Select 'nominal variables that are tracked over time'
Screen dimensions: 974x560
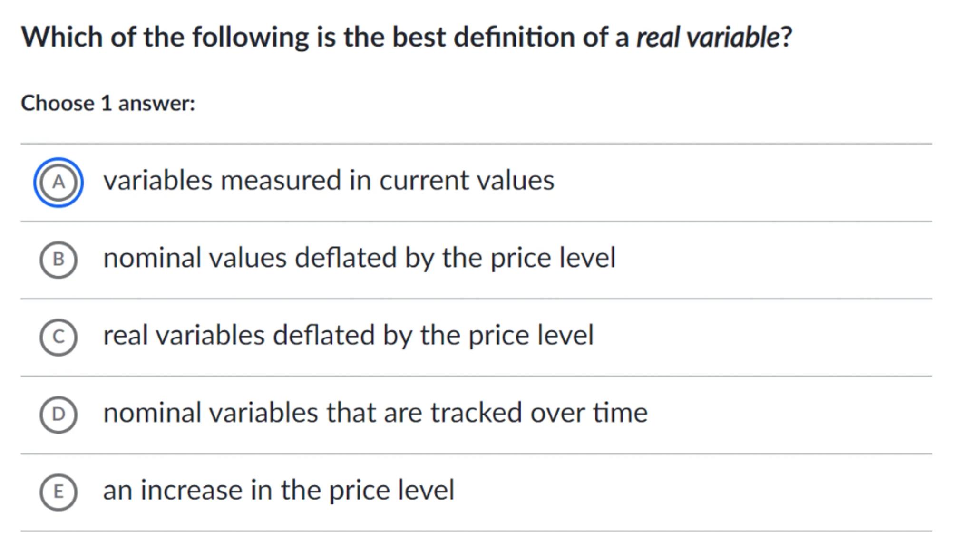point(375,413)
